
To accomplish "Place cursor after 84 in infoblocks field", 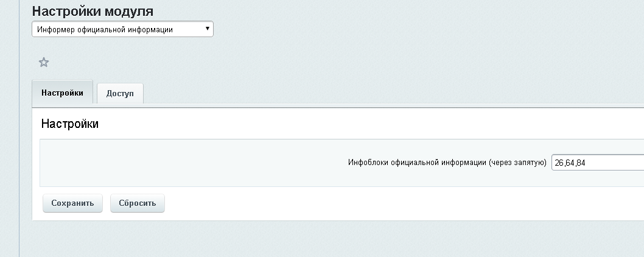I will pyautogui.click(x=587, y=163).
